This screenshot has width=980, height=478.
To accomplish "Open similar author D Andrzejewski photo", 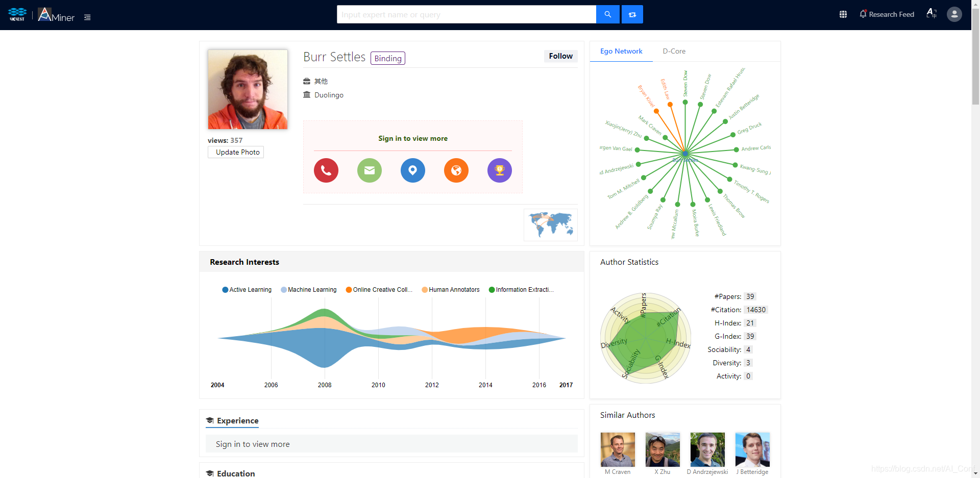I will point(707,449).
